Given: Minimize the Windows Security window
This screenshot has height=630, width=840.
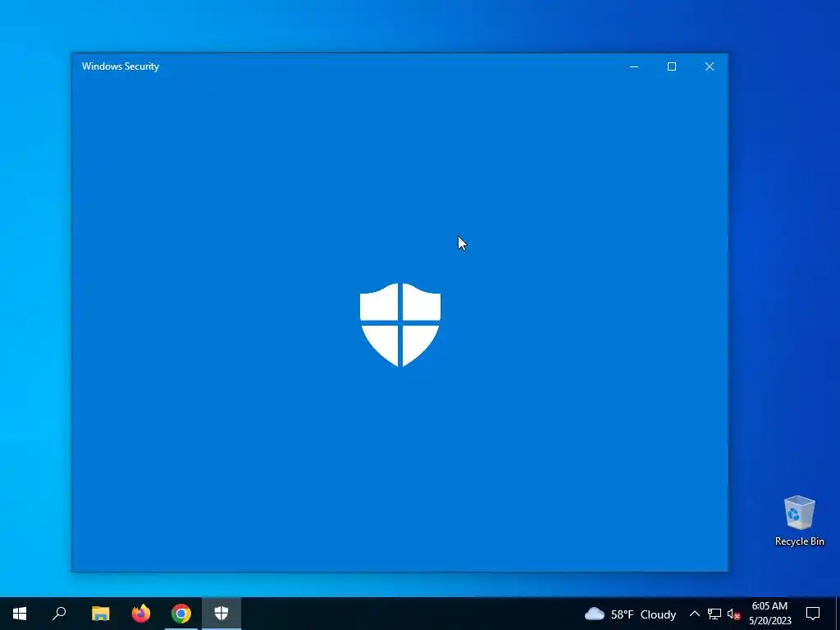Looking at the screenshot, I should pos(634,66).
